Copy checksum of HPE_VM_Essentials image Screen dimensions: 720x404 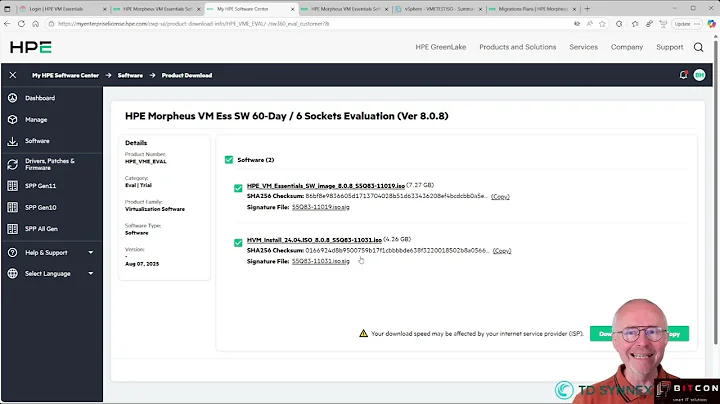500,196
